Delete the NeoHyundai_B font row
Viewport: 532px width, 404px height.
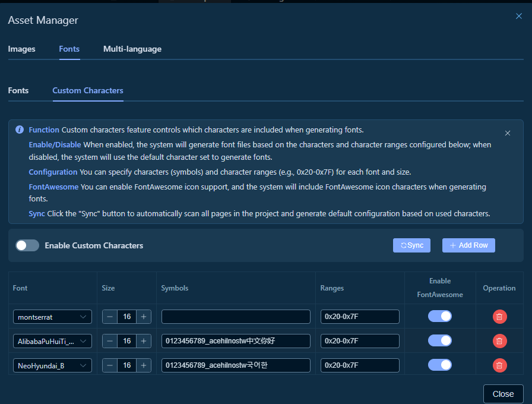pos(501,364)
